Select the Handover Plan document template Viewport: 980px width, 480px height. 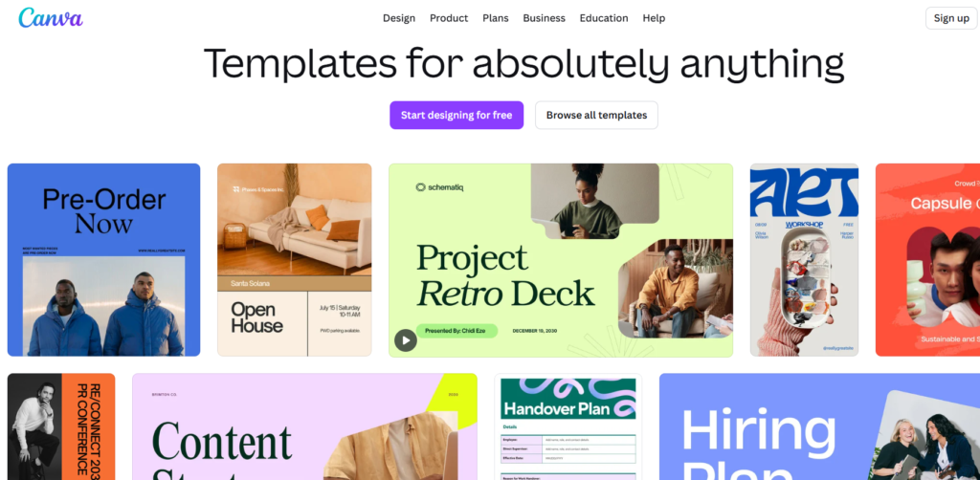coord(568,426)
